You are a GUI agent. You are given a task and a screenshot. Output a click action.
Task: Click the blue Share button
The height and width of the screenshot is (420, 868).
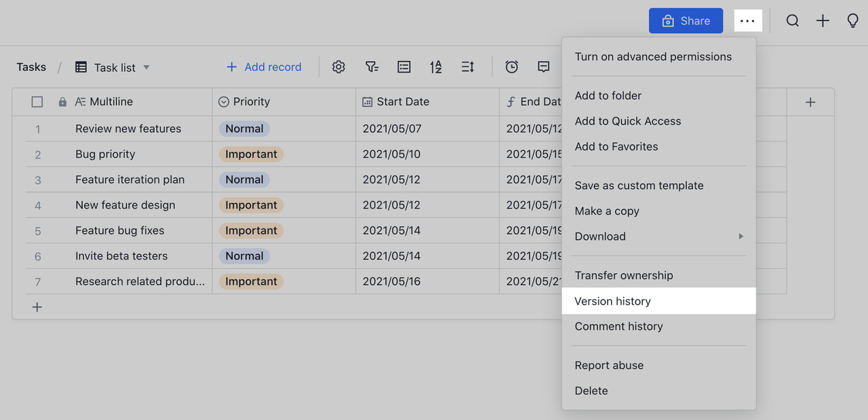686,21
